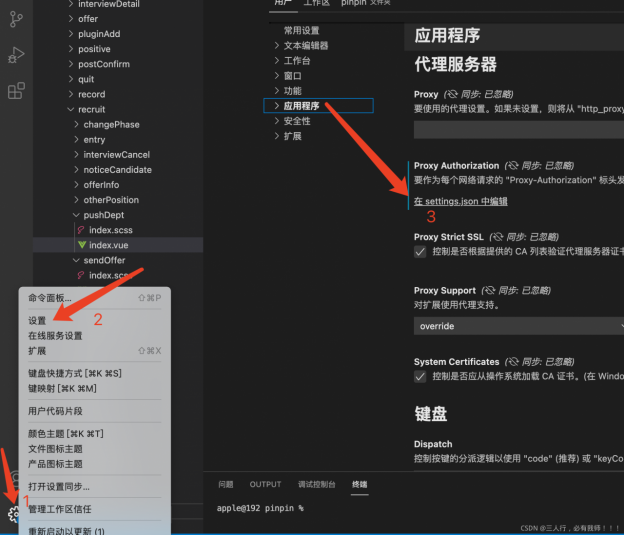
Task: Click the Proxy setting text field
Action: (x=518, y=129)
